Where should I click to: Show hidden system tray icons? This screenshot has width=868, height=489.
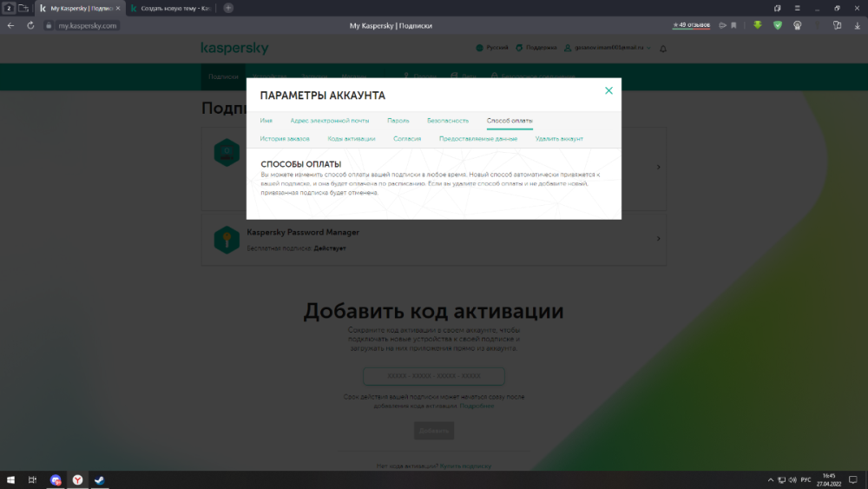click(771, 480)
